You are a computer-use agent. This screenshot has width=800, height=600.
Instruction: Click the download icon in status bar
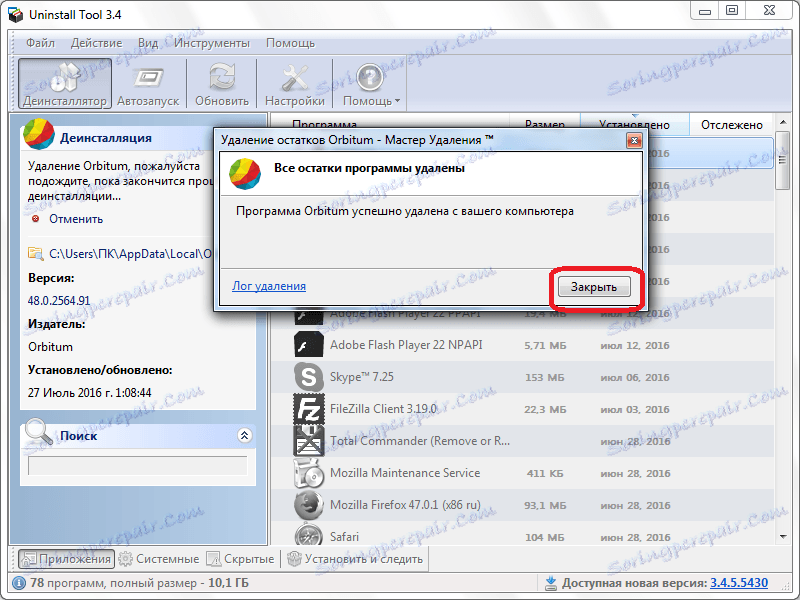551,583
